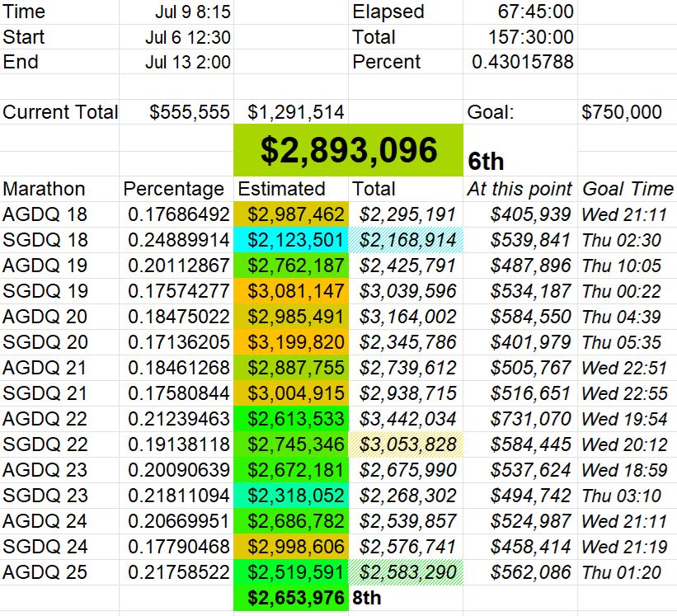677x616 pixels.
Task: Click SGDQ 18 estimate $2,123,501
Action: 291,240
